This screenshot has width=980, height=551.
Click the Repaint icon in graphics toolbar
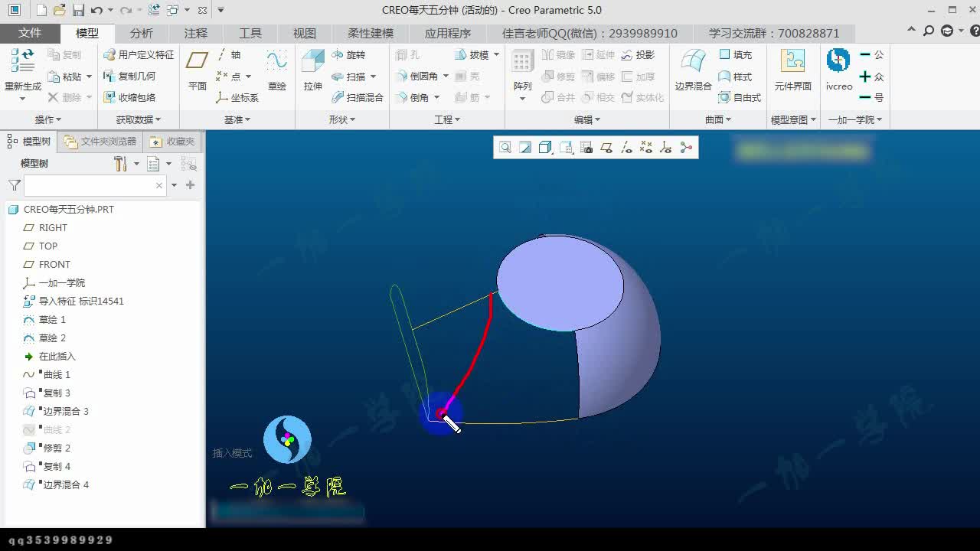click(x=525, y=148)
